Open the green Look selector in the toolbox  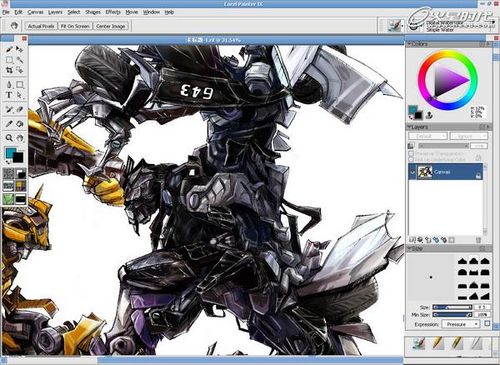coord(8,199)
